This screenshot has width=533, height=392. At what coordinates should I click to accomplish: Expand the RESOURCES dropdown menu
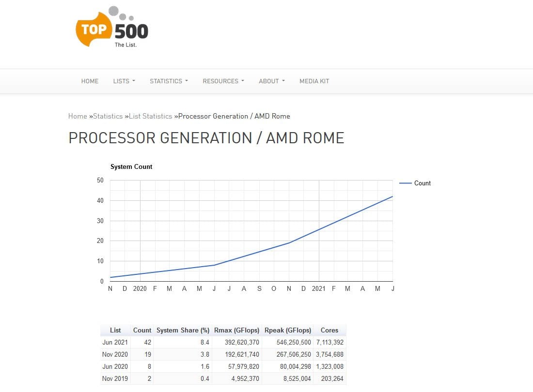pos(223,81)
